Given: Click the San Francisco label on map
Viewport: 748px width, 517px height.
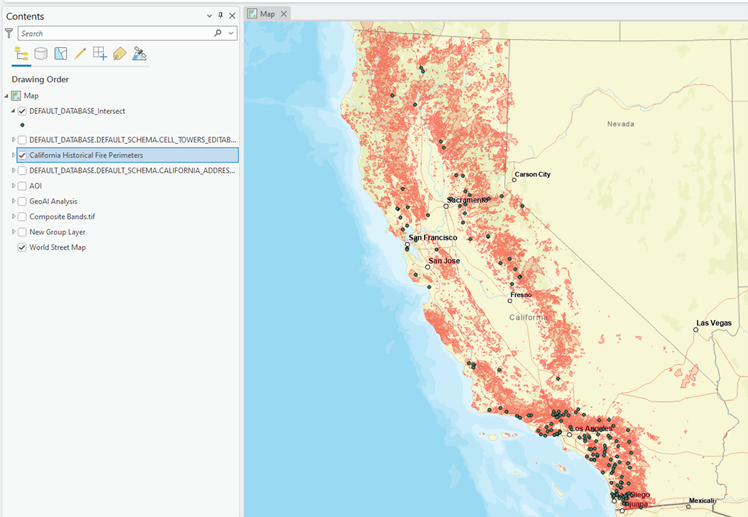Looking at the screenshot, I should tap(433, 238).
